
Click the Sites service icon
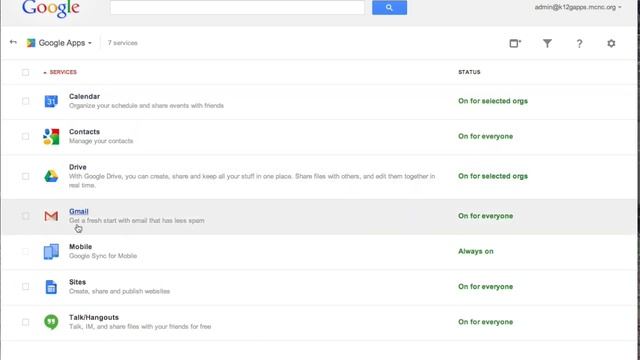pyautogui.click(x=51, y=287)
